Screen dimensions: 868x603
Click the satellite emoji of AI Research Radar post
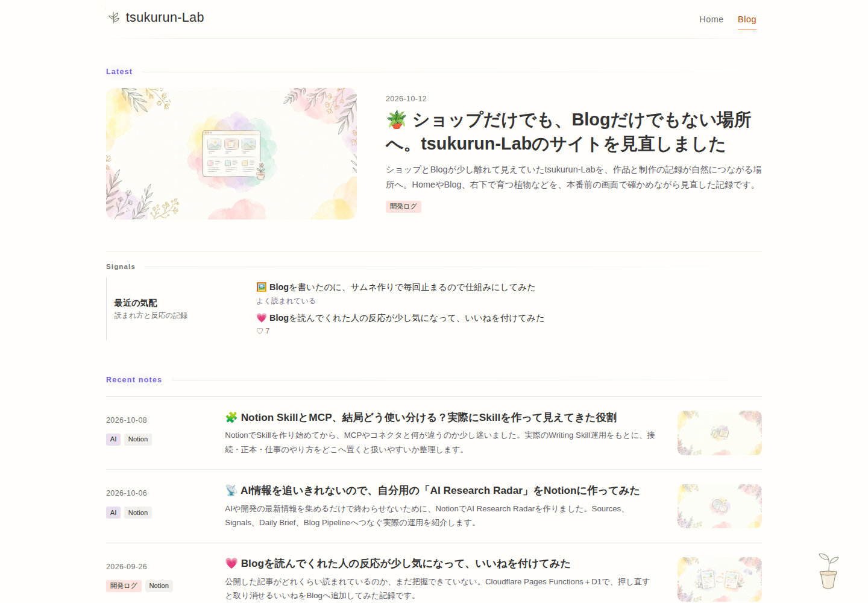[x=231, y=490]
